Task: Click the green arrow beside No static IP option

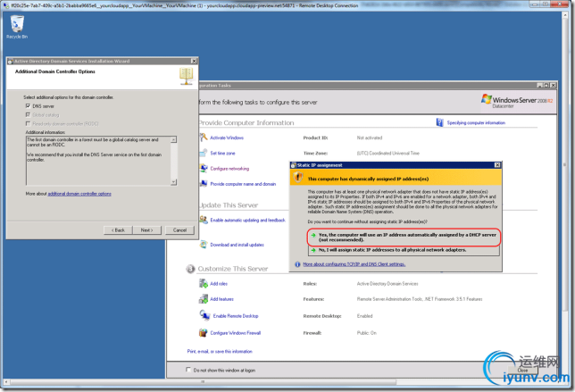Action: pyautogui.click(x=313, y=250)
